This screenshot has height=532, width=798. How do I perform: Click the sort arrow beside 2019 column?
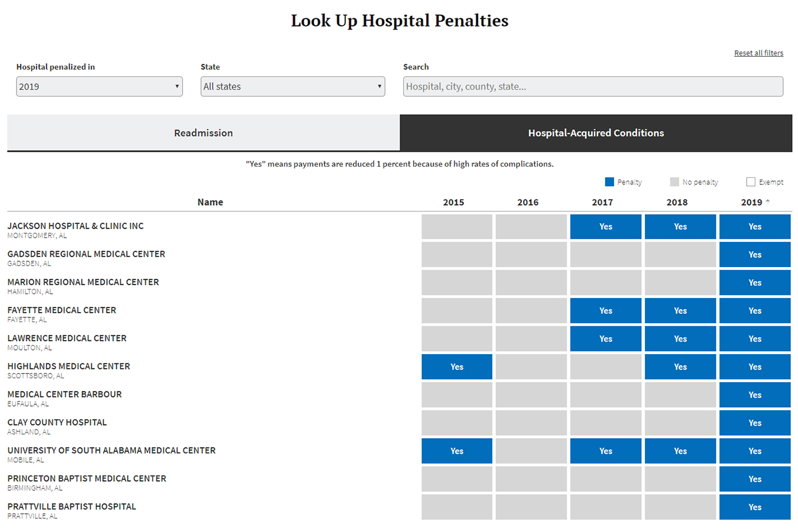(x=768, y=202)
